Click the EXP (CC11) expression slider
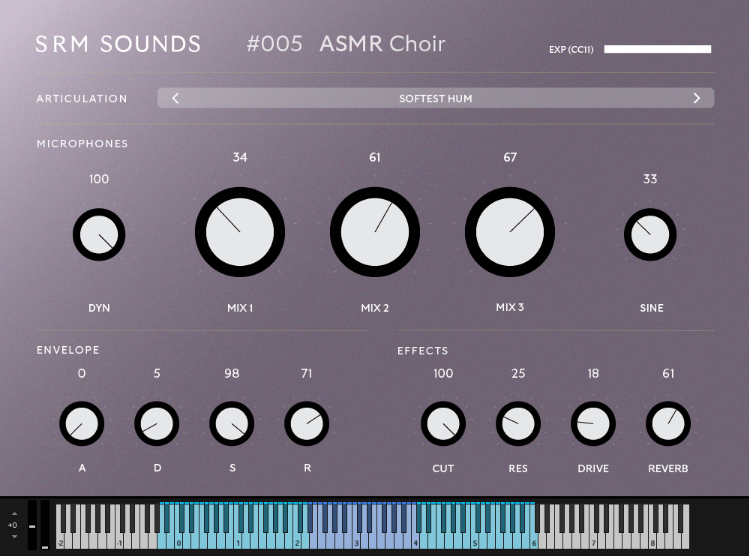The width and height of the screenshot is (749, 556). point(657,49)
